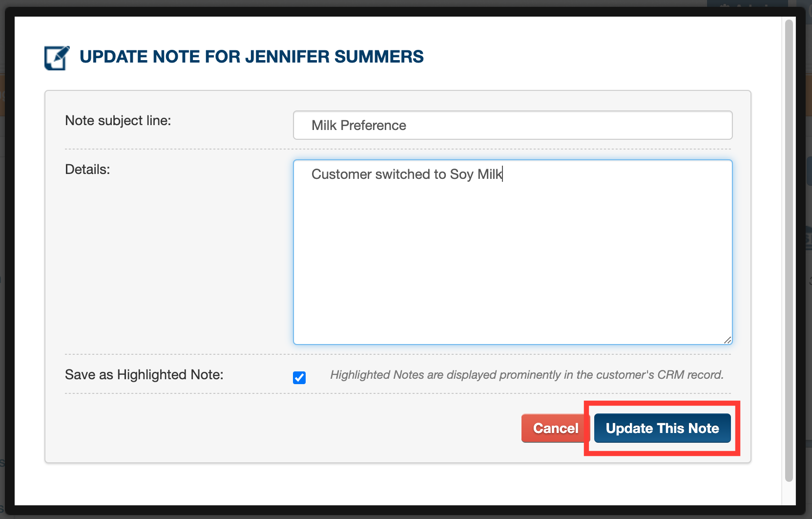Click the textarea resize handle

728,340
